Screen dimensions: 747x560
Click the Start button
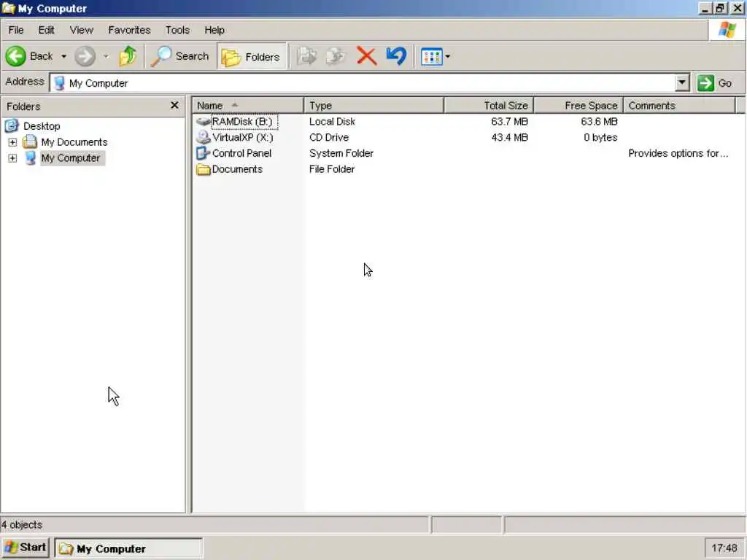[26, 547]
